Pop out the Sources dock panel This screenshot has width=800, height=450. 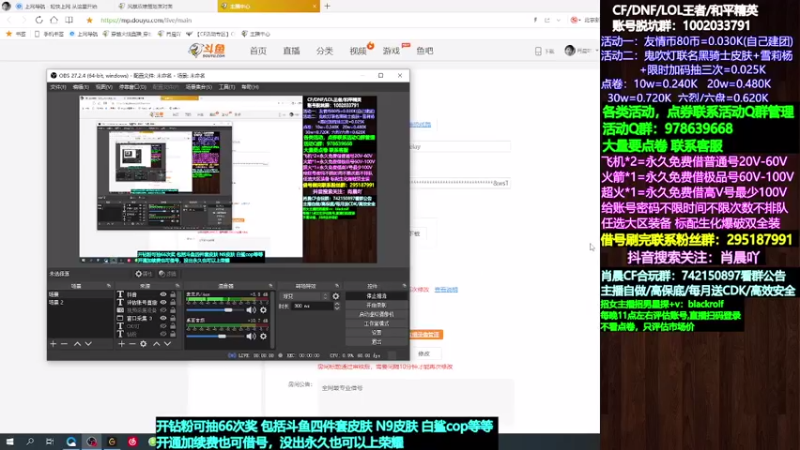tap(177, 286)
